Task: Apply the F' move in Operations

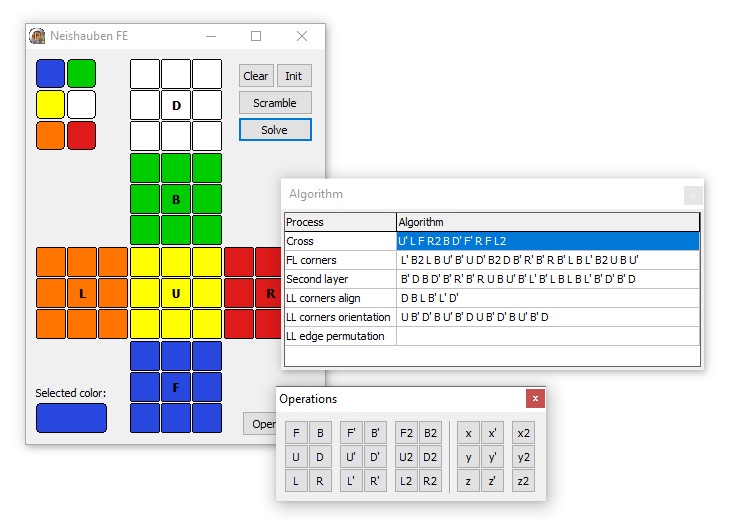Action: 351,433
